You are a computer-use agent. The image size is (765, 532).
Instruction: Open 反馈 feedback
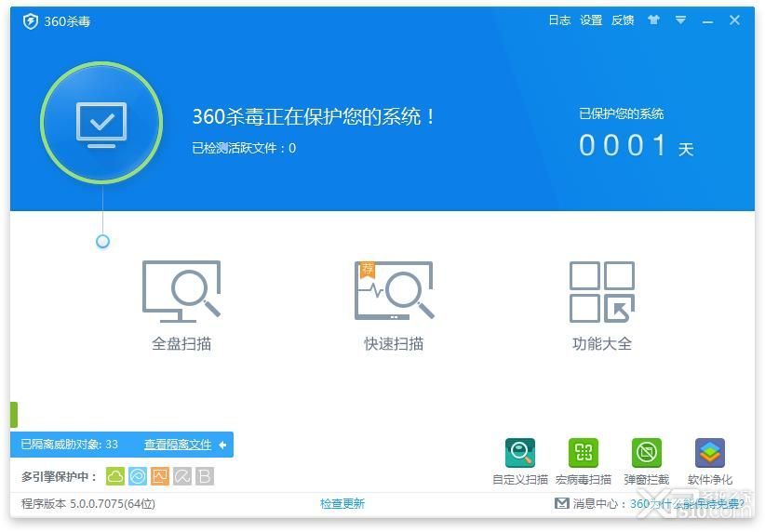pos(623,20)
